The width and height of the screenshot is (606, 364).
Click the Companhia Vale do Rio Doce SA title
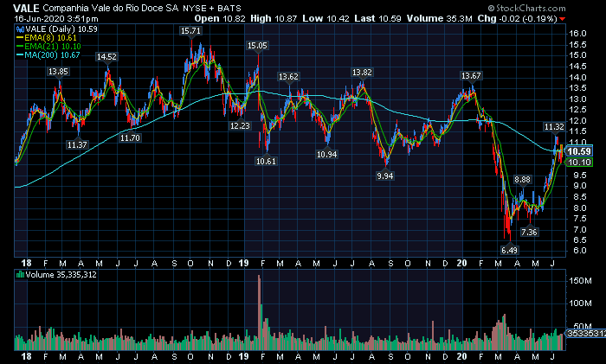[x=111, y=8]
